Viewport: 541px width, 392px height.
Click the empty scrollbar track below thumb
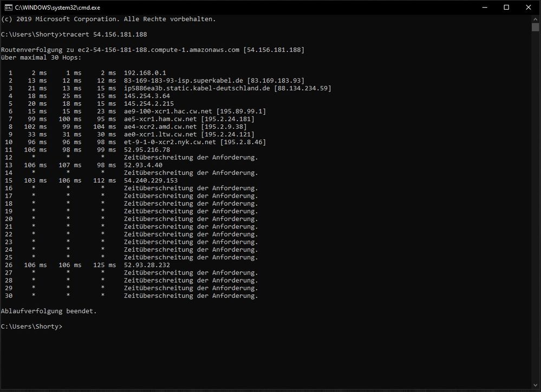click(x=535, y=217)
